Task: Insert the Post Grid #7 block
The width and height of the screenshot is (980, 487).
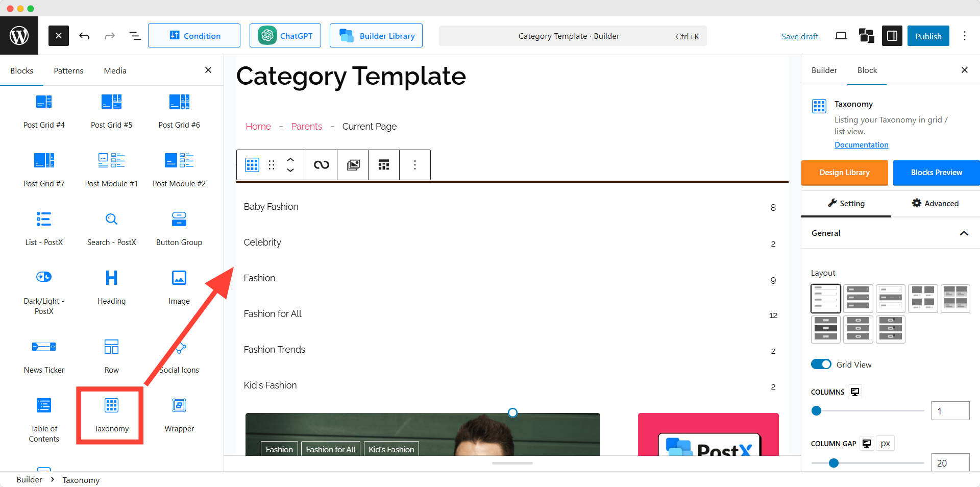Action: [44, 170]
